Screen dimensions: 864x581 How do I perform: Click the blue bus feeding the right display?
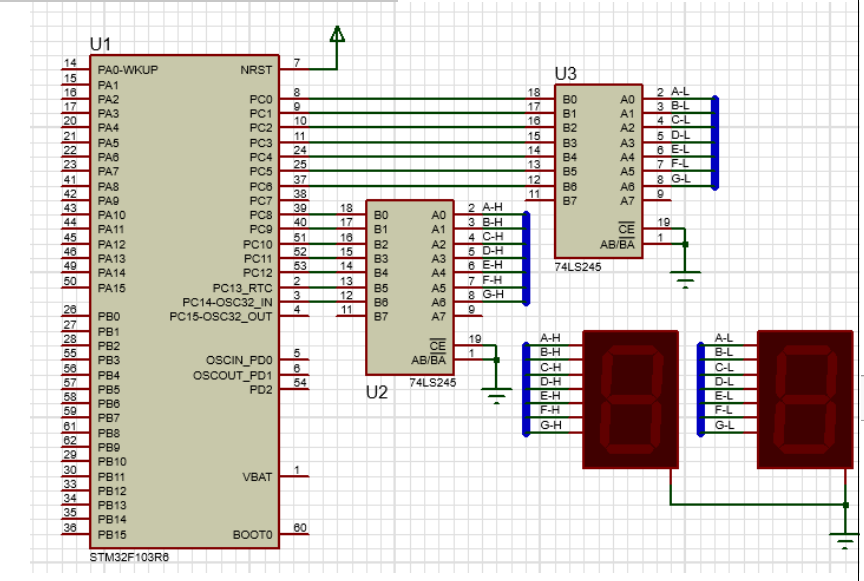pyautogui.click(x=701, y=389)
